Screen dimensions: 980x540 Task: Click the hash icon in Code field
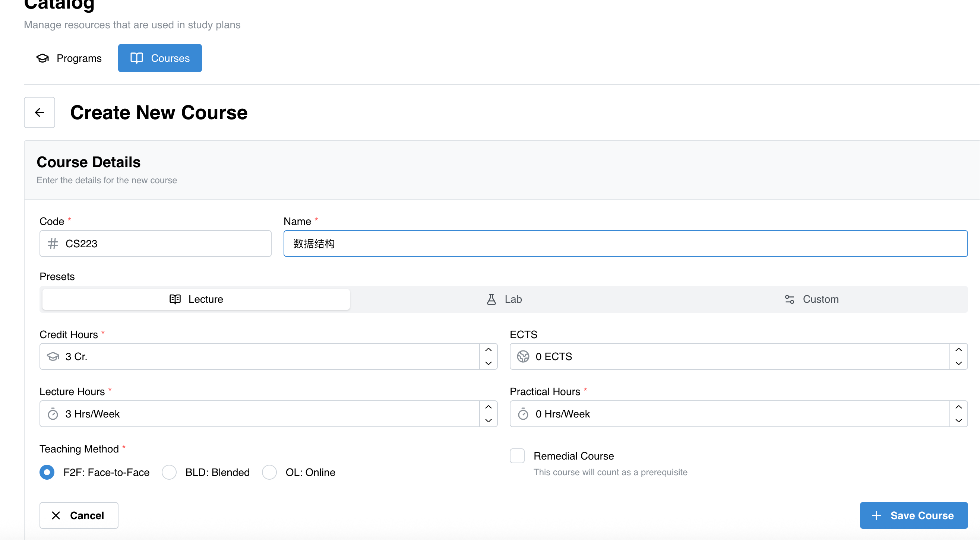[53, 244]
